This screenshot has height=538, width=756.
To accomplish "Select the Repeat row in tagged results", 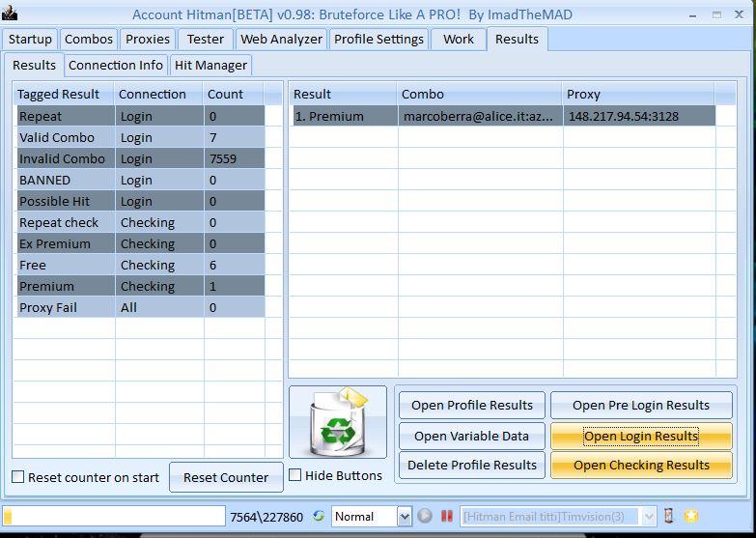I will 141,116.
